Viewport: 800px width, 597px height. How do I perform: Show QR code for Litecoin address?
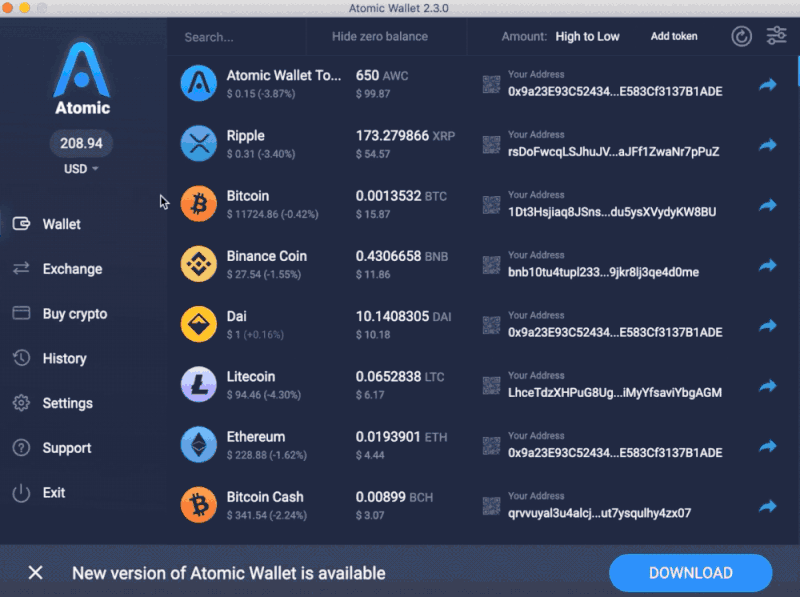tap(491, 385)
